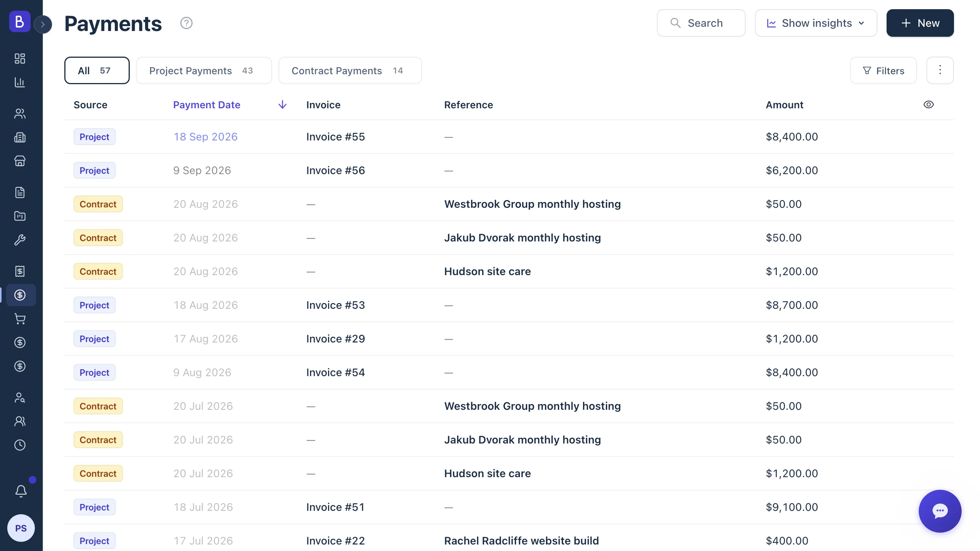Click the New button

pos(920,23)
